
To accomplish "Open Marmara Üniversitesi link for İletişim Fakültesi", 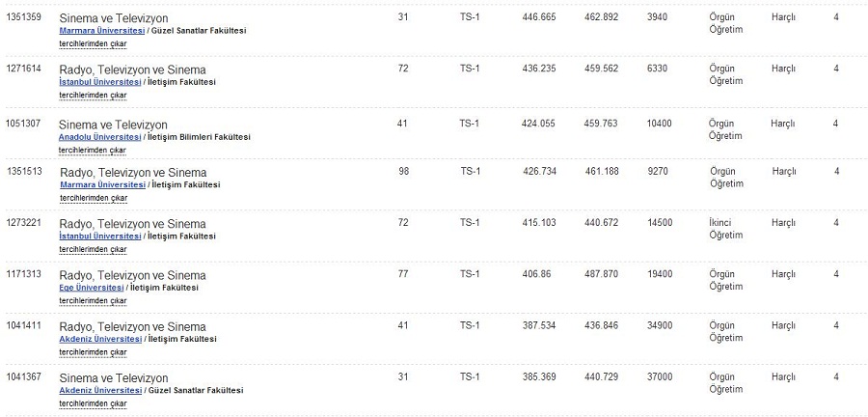I will (x=102, y=184).
